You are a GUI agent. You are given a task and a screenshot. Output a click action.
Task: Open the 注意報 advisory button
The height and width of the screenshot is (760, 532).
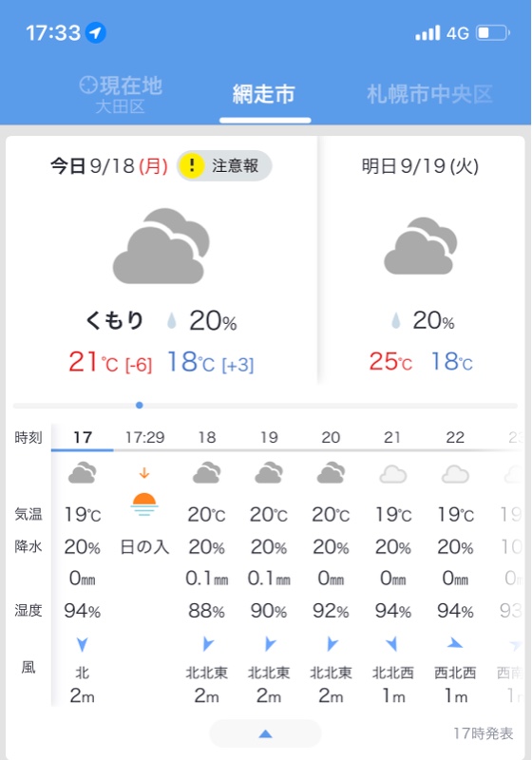tap(224, 165)
